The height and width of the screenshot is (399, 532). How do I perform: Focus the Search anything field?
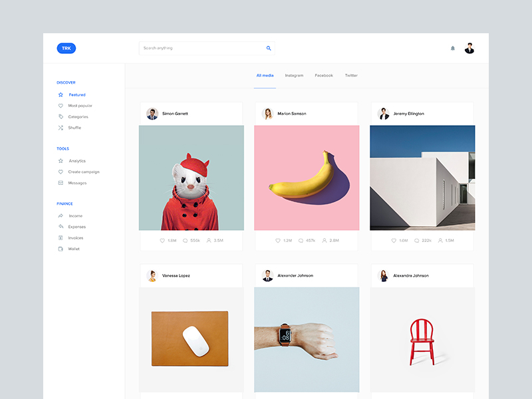(x=199, y=48)
